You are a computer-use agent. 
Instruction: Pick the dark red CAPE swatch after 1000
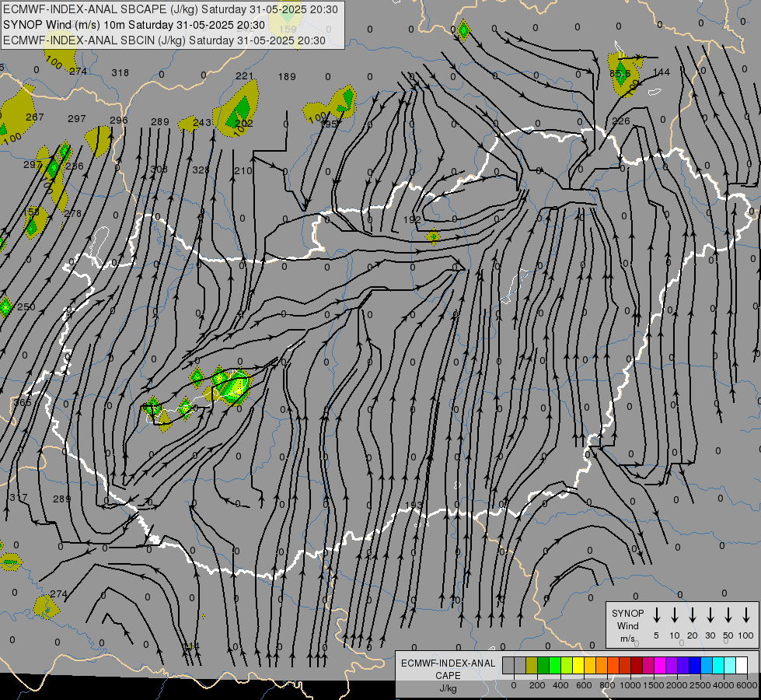coord(637,665)
